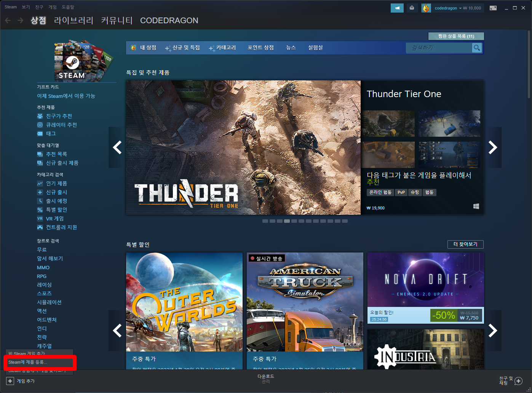Click the 인기 제품 chart icon
This screenshot has width=532, height=393.
pyautogui.click(x=40, y=184)
